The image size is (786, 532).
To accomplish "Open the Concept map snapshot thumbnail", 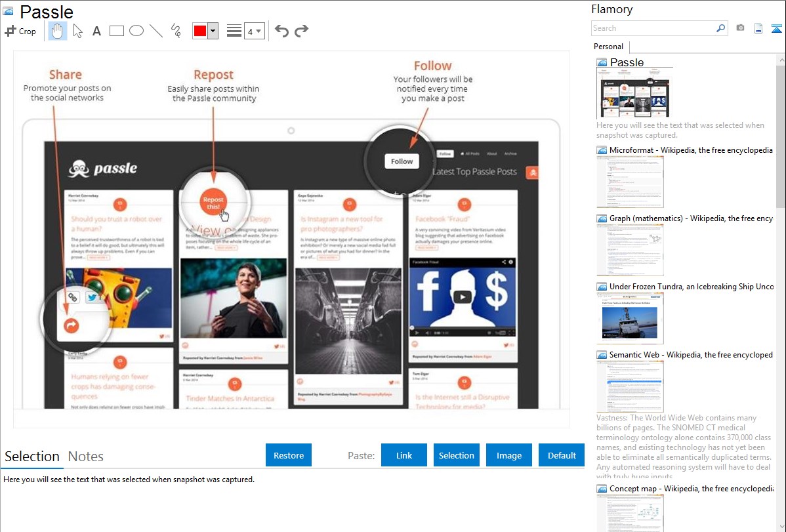I will click(x=630, y=513).
